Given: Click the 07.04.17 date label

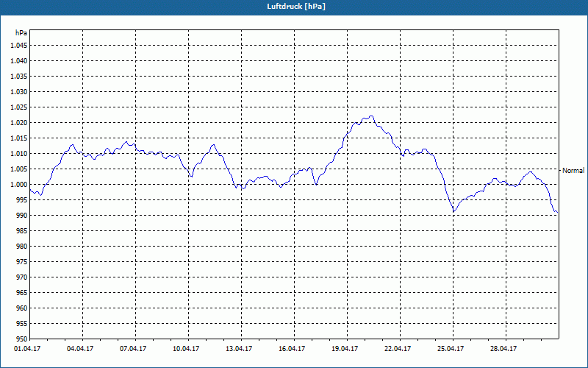Looking at the screenshot, I should tap(133, 349).
